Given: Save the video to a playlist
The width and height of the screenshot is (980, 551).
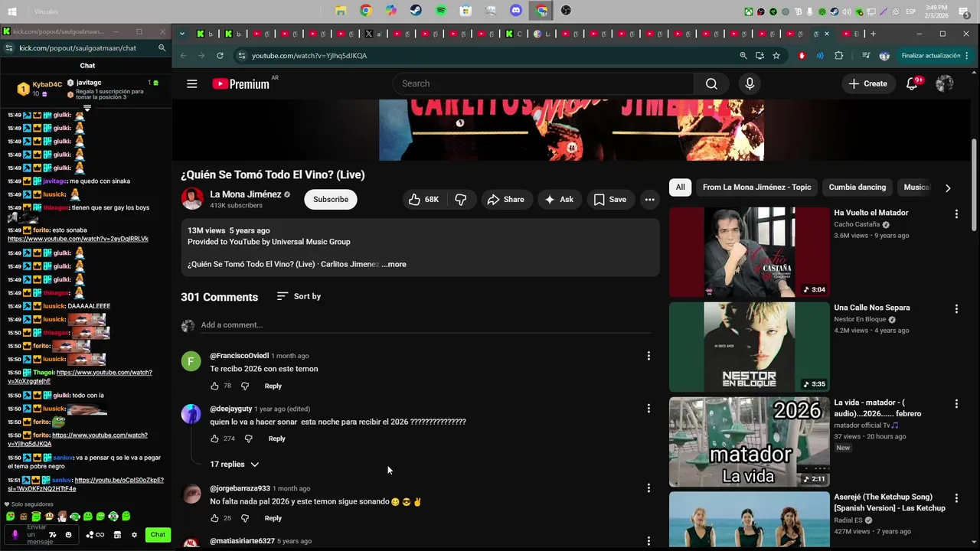Looking at the screenshot, I should (610, 200).
